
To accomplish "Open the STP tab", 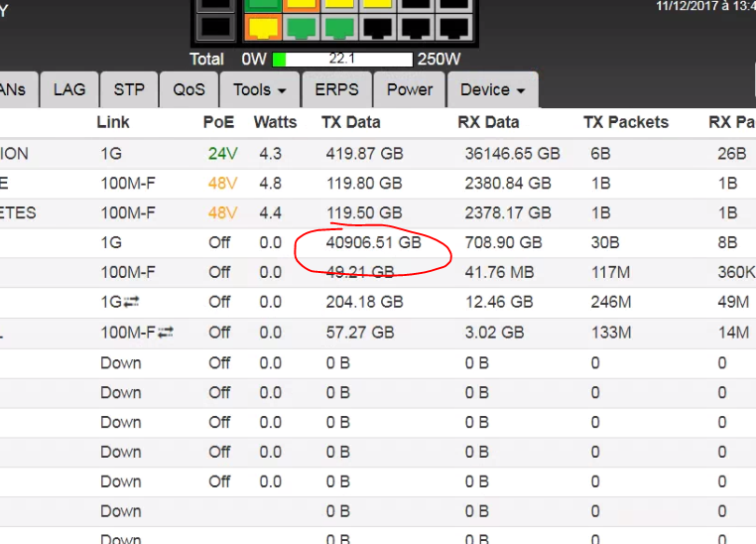I will coord(129,89).
